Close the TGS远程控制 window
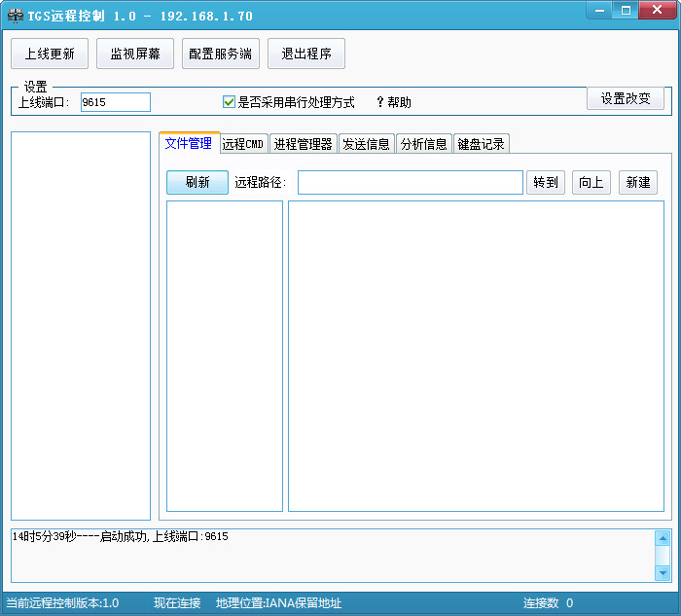This screenshot has width=681, height=616. tap(657, 10)
